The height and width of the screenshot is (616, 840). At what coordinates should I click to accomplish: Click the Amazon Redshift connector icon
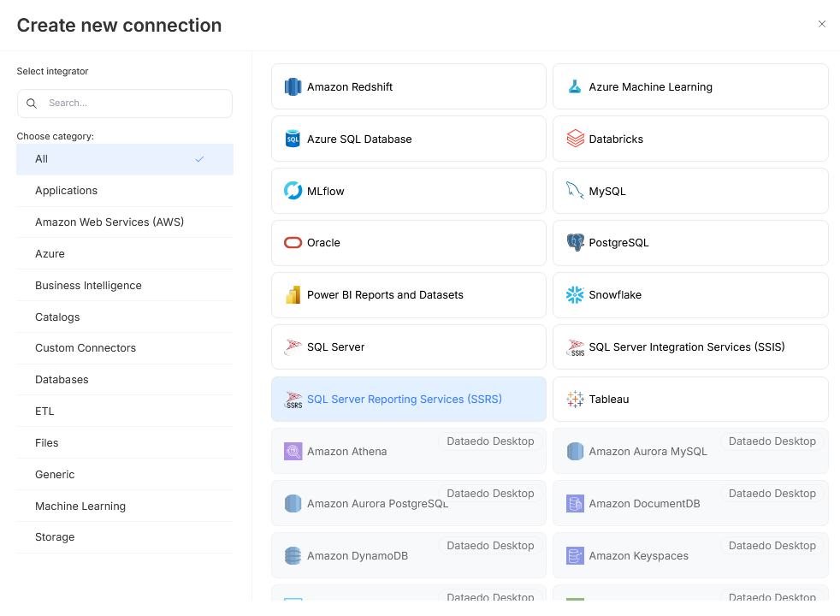click(x=293, y=87)
